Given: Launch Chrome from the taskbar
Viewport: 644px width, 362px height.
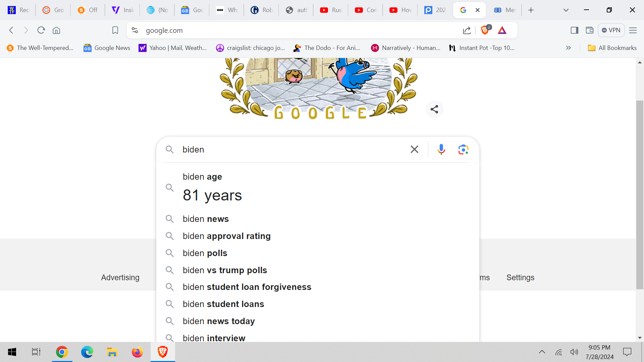Looking at the screenshot, I should 62,352.
